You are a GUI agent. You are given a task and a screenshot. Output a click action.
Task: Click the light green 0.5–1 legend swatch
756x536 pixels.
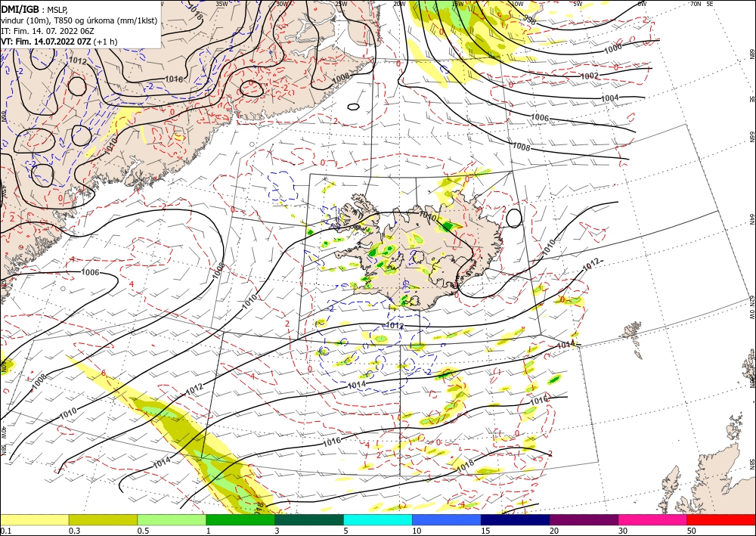[172, 519]
